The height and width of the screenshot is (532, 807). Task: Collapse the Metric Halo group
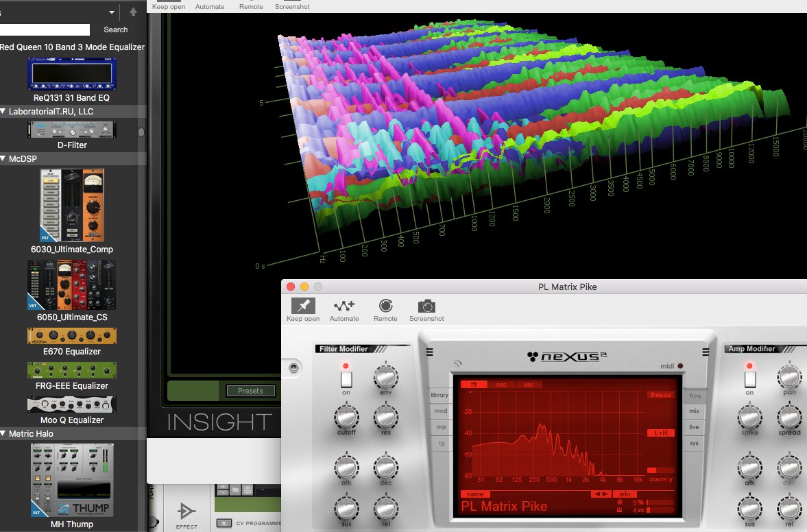tap(3, 433)
